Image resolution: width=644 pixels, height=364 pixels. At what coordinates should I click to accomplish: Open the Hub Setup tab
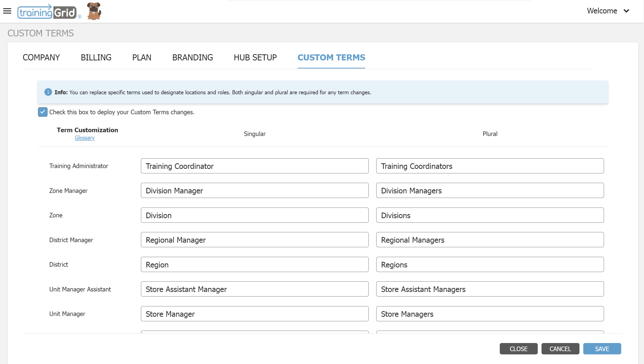pyautogui.click(x=255, y=57)
